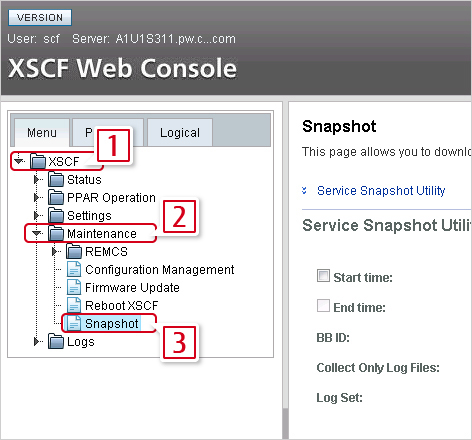Click the 'Log Set:' label

(x=339, y=398)
